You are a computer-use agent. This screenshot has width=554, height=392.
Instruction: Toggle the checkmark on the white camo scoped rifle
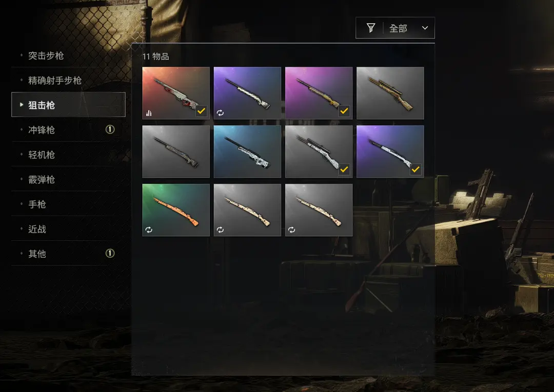(x=344, y=170)
